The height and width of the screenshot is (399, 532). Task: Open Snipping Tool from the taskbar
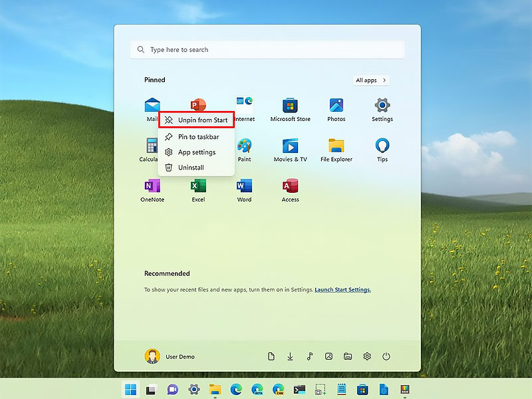click(x=321, y=389)
